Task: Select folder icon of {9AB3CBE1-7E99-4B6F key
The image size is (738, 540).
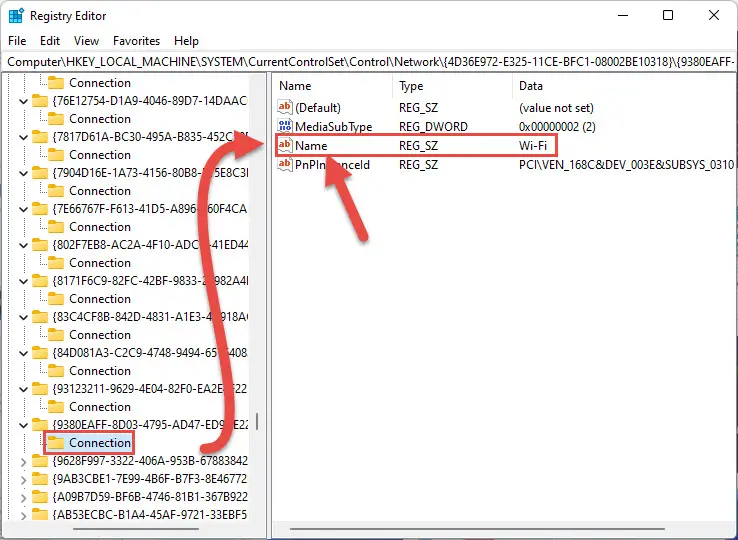Action: [x=40, y=479]
